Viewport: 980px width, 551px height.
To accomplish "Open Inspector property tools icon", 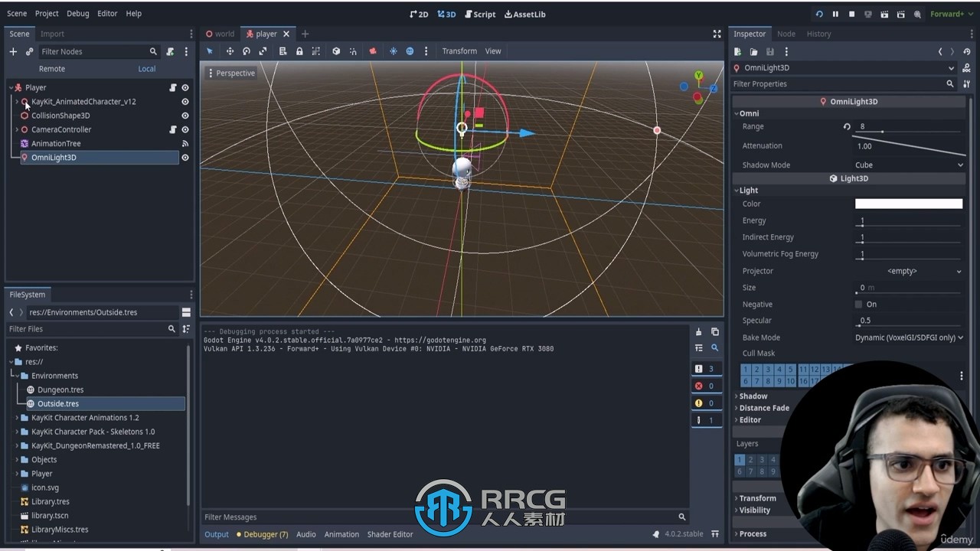I will (x=967, y=84).
